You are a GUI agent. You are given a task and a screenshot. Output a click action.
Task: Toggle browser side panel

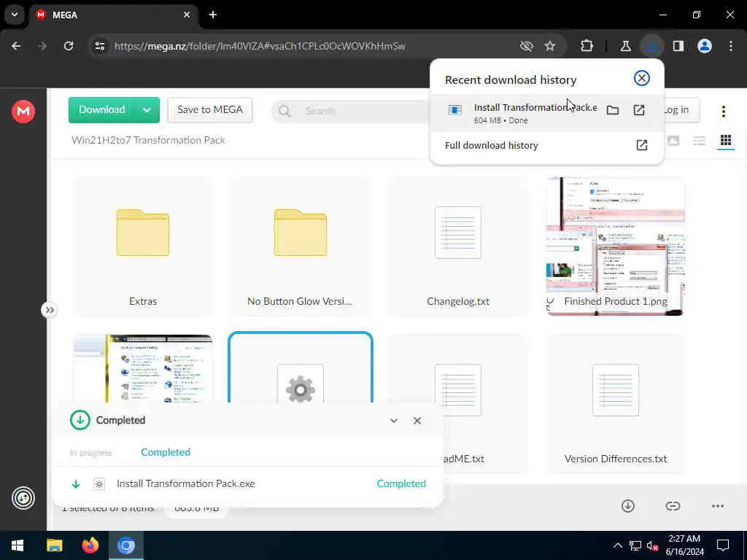[678, 46]
